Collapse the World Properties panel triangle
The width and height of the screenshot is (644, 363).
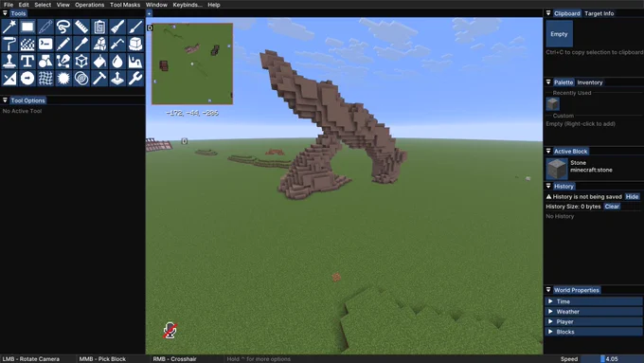[x=548, y=290]
